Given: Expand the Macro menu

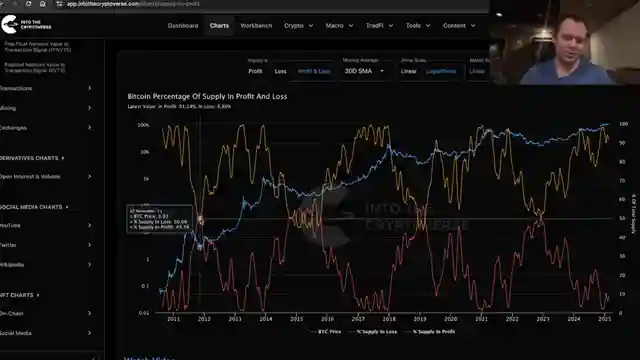Looking at the screenshot, I should (339, 25).
